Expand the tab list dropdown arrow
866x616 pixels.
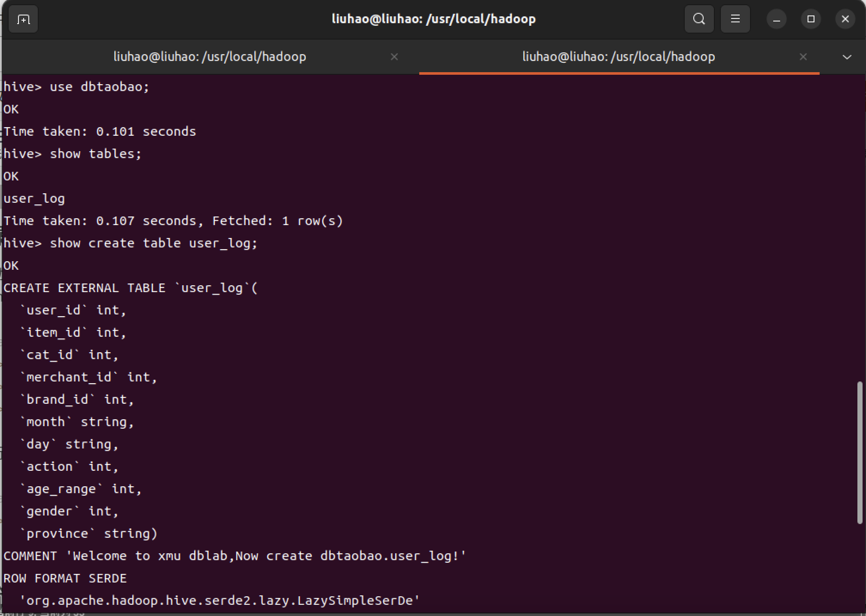[x=847, y=57]
